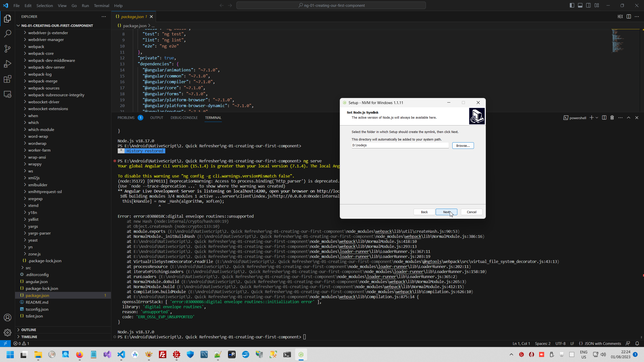
Task: Expand the OUTLINE section
Action: coord(29,330)
